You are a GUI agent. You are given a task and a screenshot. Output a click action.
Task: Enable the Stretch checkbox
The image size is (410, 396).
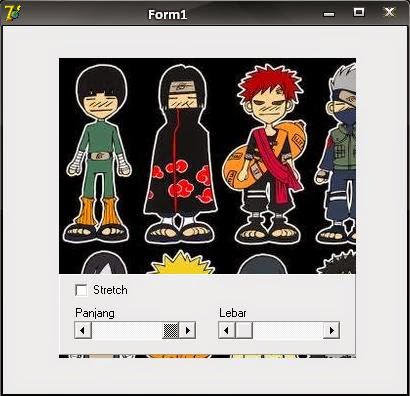pyautogui.click(x=81, y=290)
